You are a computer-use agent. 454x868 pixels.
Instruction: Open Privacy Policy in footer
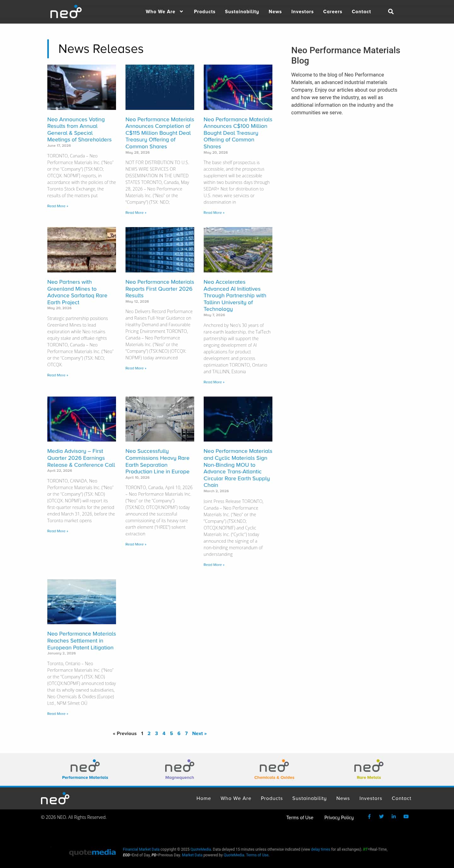[x=339, y=818]
